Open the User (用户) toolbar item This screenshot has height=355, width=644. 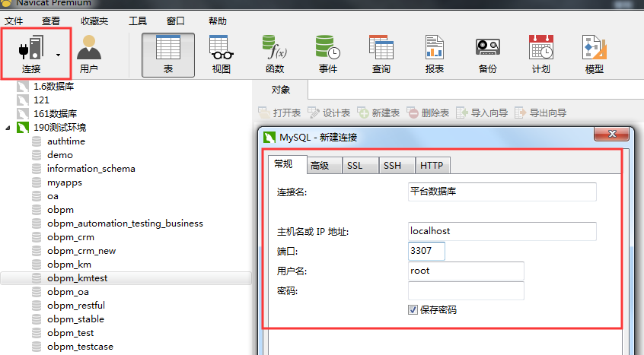click(89, 55)
